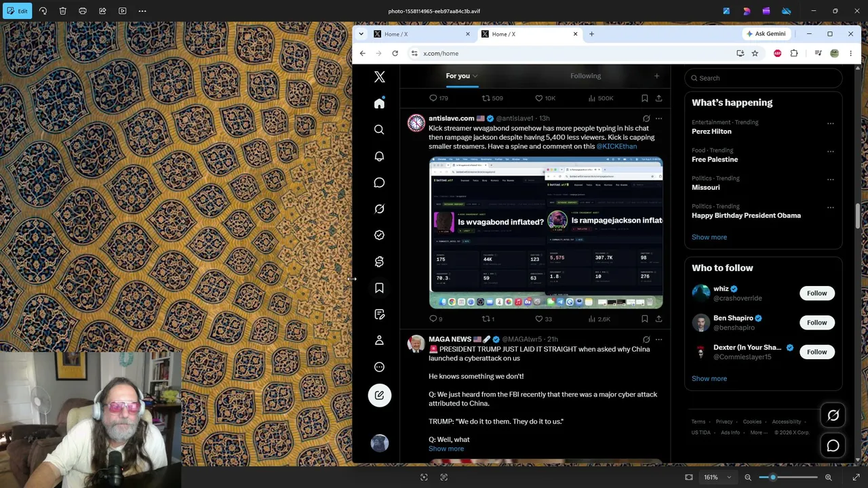This screenshot has height=488, width=868.
Task: Bookmark this page with the star icon
Action: (755, 54)
